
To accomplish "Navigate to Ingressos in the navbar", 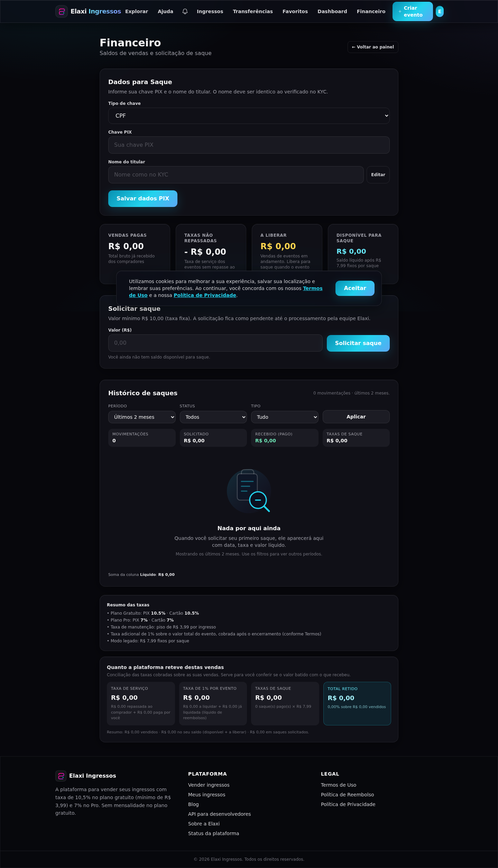I will [x=210, y=11].
